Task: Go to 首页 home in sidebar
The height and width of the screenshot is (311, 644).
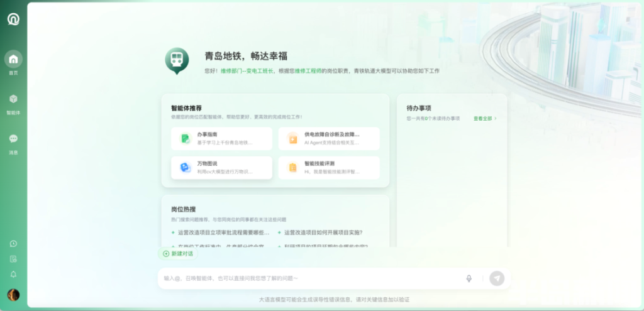Action: point(14,62)
